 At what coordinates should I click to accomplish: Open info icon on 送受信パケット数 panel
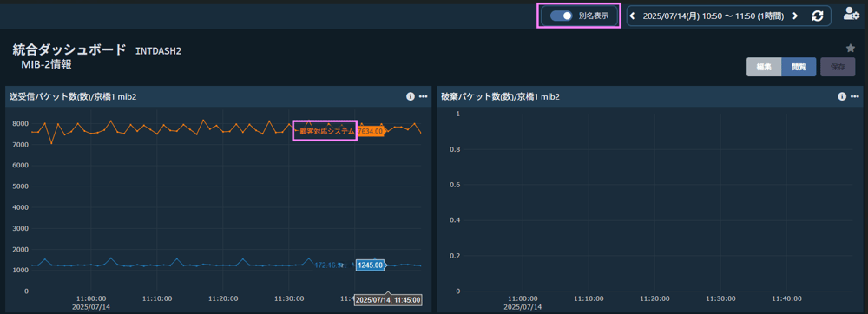coord(411,96)
